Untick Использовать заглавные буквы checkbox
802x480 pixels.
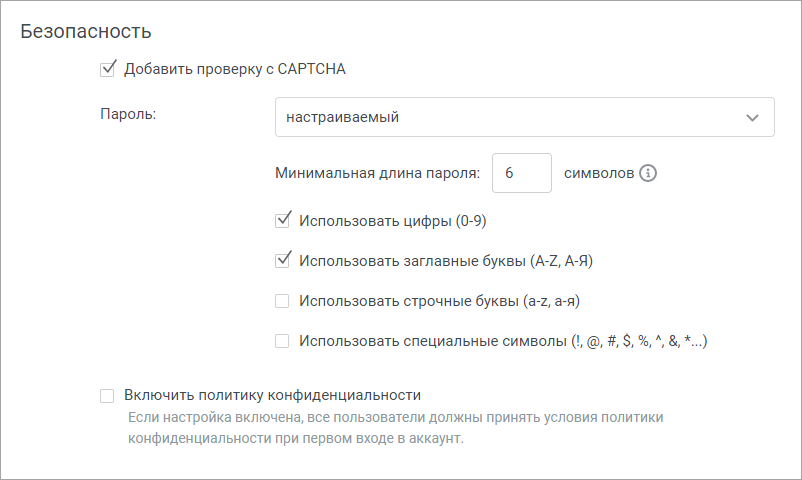tap(282, 260)
